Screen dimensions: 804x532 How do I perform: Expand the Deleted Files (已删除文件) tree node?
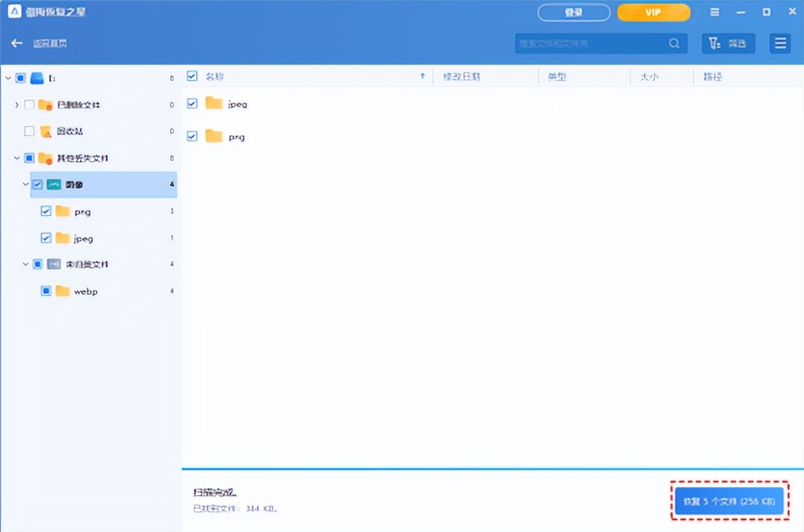point(17,105)
